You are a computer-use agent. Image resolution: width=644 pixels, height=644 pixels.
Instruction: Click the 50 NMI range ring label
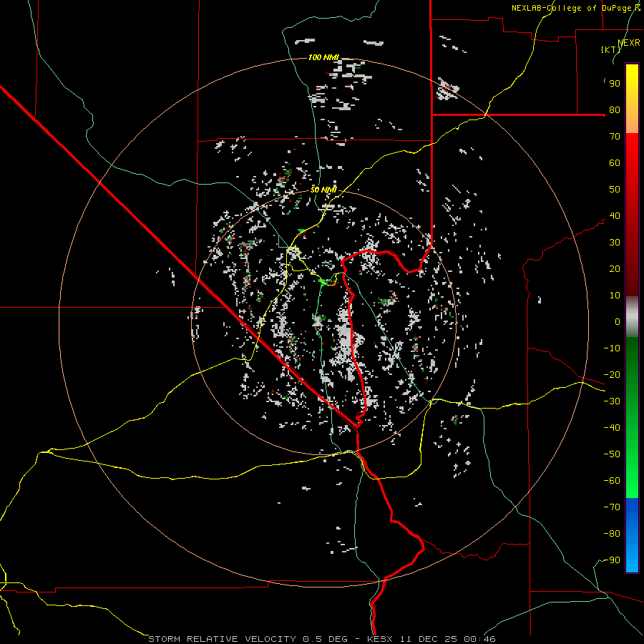(323, 190)
